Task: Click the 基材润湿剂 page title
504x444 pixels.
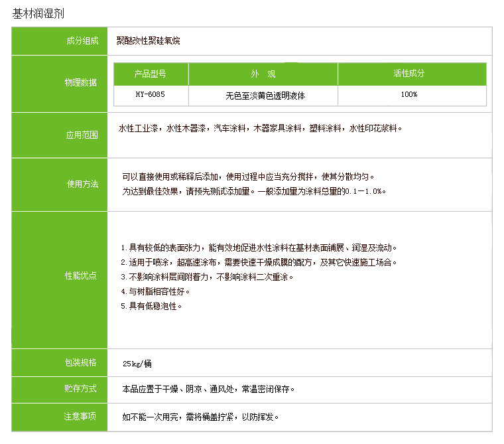Action: [x=39, y=13]
